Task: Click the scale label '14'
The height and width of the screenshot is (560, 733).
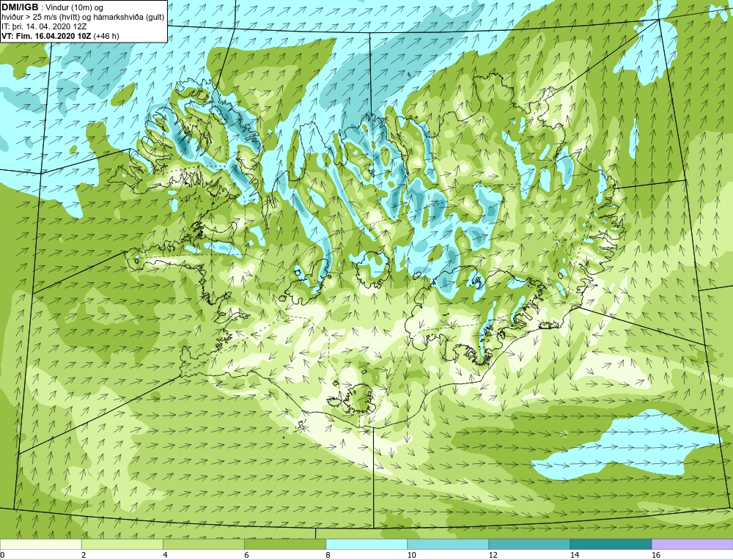Action: point(574,555)
